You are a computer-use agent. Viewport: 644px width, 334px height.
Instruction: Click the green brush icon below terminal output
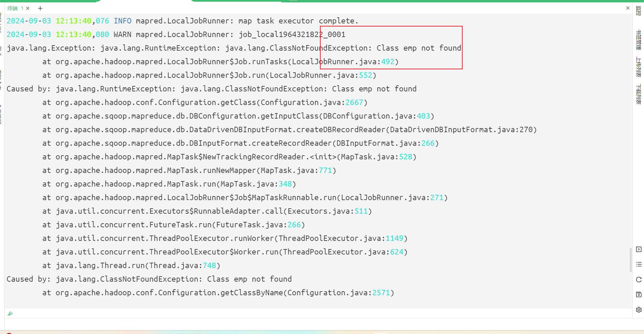(10, 314)
